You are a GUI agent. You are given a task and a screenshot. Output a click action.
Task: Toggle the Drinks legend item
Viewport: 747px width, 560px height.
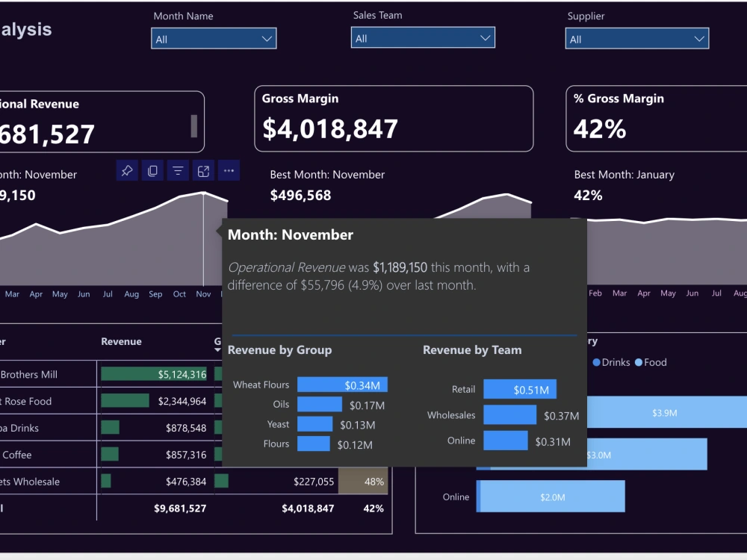coord(611,362)
